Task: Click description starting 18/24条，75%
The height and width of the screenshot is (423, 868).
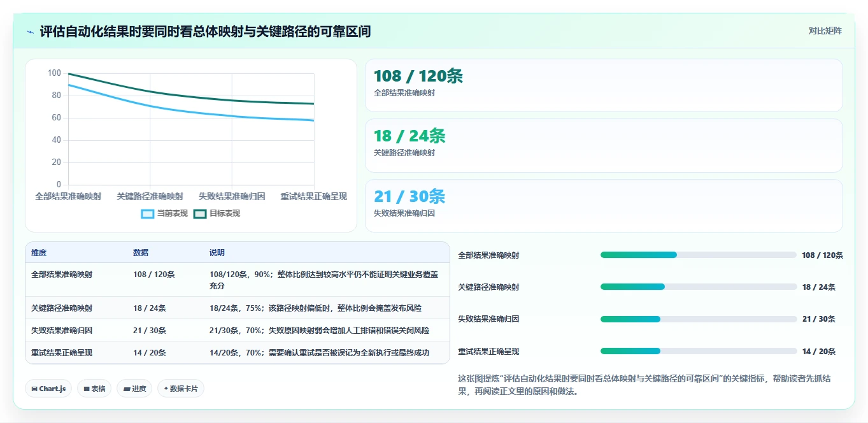Action: tap(315, 308)
